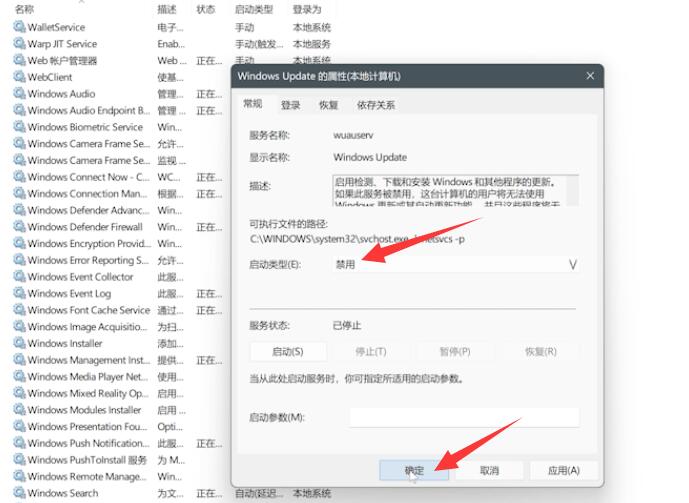The width and height of the screenshot is (689, 503).
Task: Click 自动(延迟 startup type of Windows Search
Action: (x=259, y=493)
